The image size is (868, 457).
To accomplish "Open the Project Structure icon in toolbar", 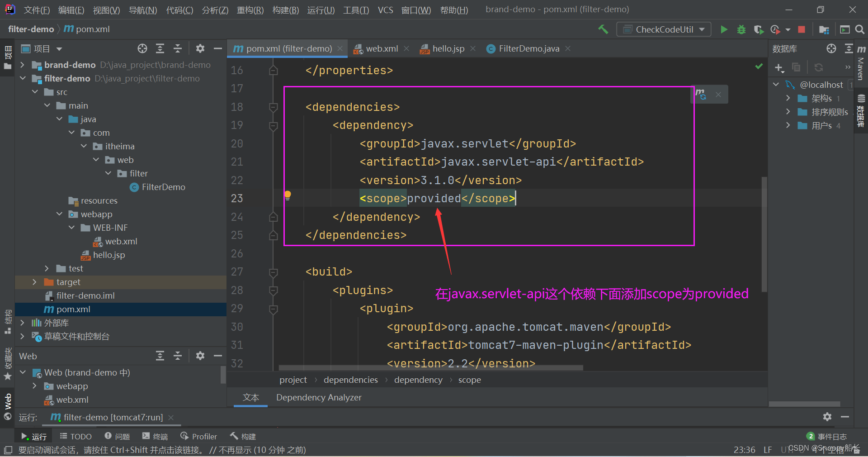I will (x=824, y=29).
